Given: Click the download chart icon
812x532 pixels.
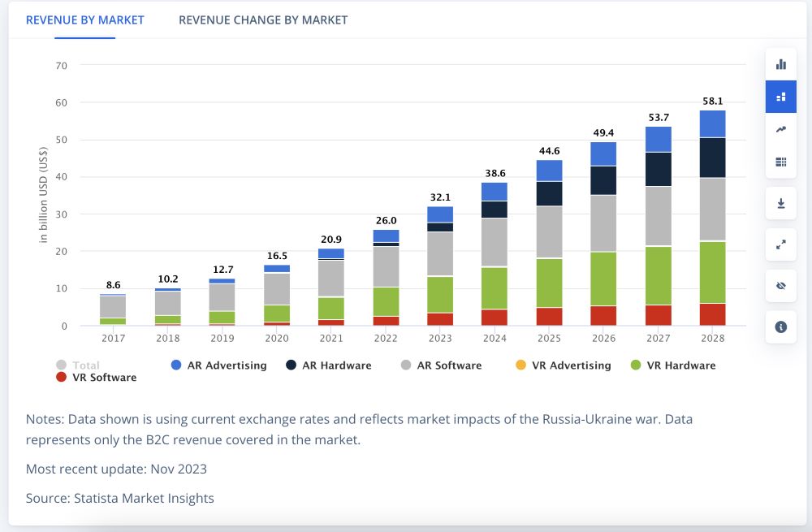Looking at the screenshot, I should coord(781,203).
